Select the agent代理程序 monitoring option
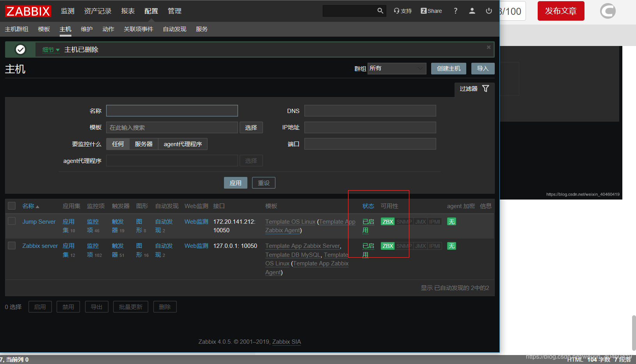Image resolution: width=636 pixels, height=364 pixels. click(183, 144)
